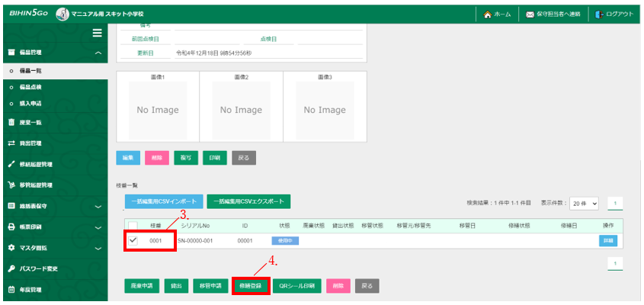The image size is (644, 305).
Task: Toggle the select-all checkbox in table header
Action: click(x=133, y=226)
